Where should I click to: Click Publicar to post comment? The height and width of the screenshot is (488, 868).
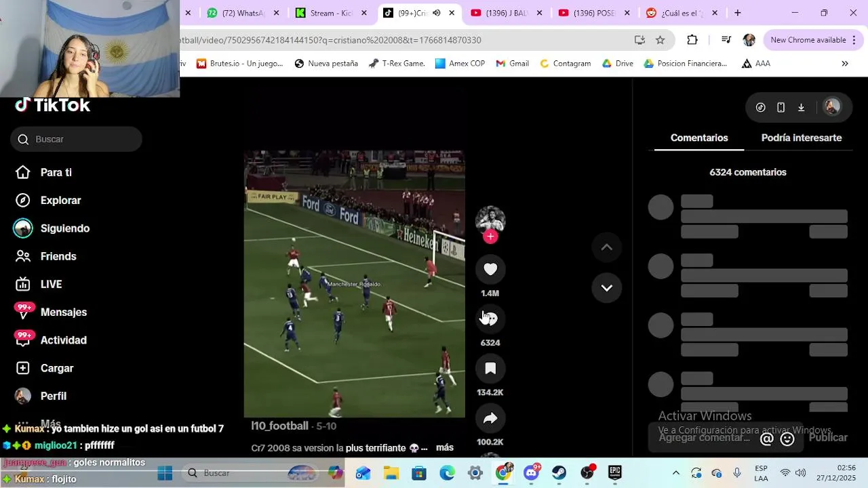pyautogui.click(x=828, y=438)
